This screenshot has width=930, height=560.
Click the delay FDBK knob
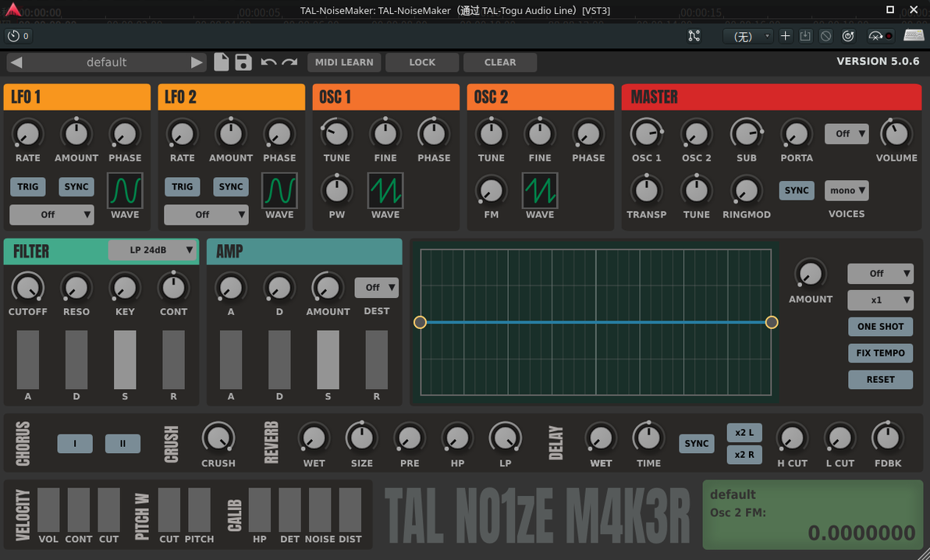click(x=888, y=438)
